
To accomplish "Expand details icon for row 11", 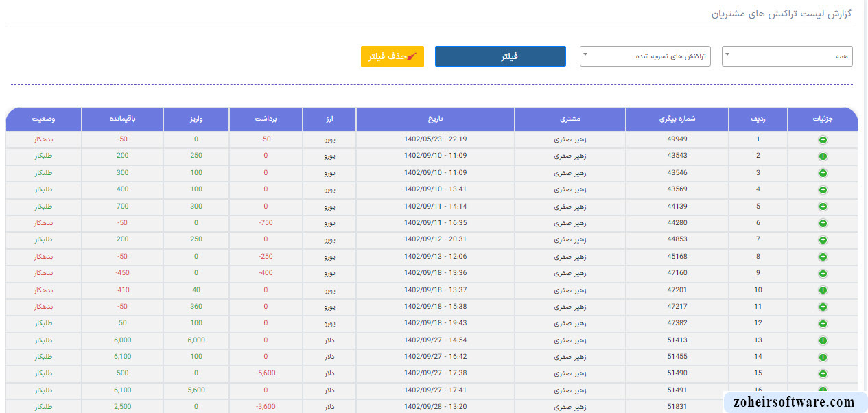I will pyautogui.click(x=823, y=307).
